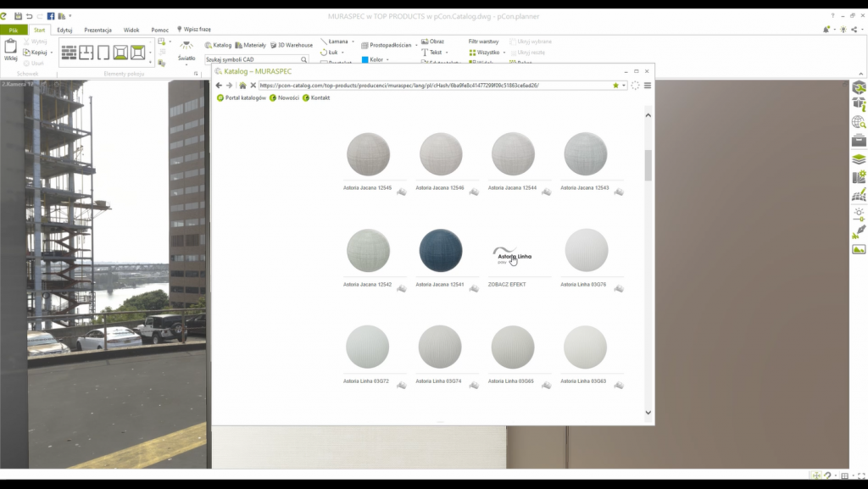Open the Nowości link
This screenshot has height=489, width=868.
tap(284, 98)
